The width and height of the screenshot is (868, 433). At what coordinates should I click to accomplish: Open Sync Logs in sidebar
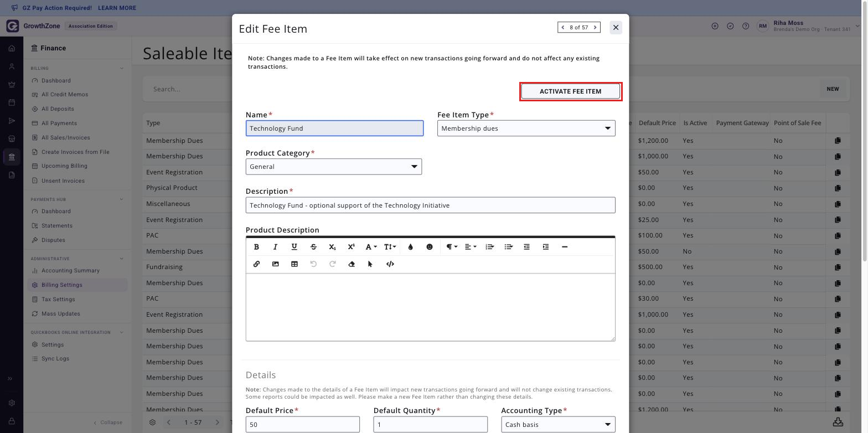coord(55,359)
